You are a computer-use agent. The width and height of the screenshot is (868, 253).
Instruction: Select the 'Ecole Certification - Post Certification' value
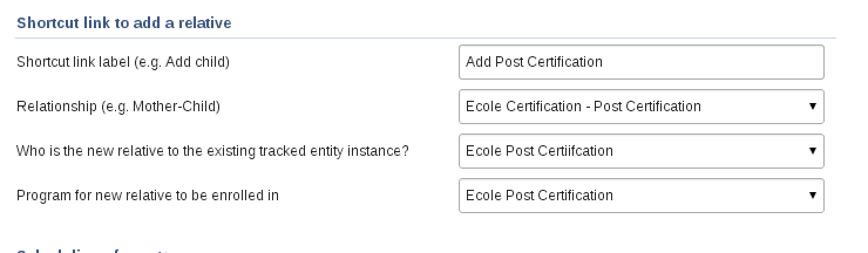pyautogui.click(x=583, y=107)
